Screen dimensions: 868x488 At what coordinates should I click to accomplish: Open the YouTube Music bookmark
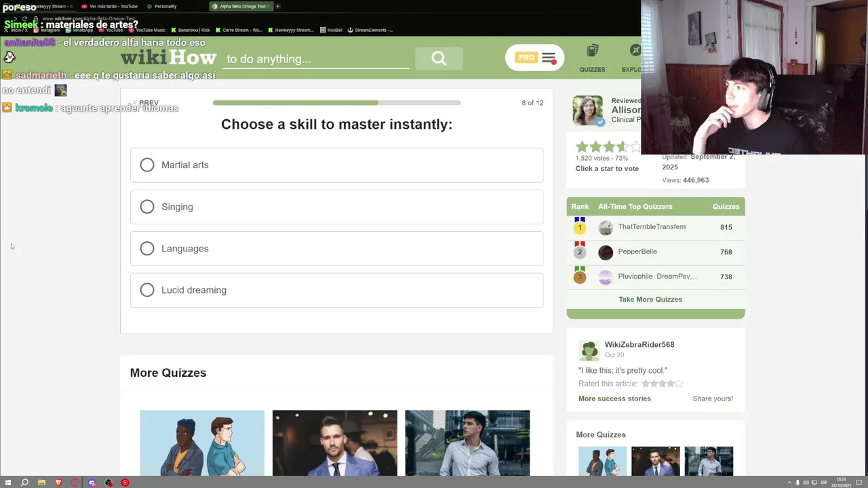click(x=147, y=30)
